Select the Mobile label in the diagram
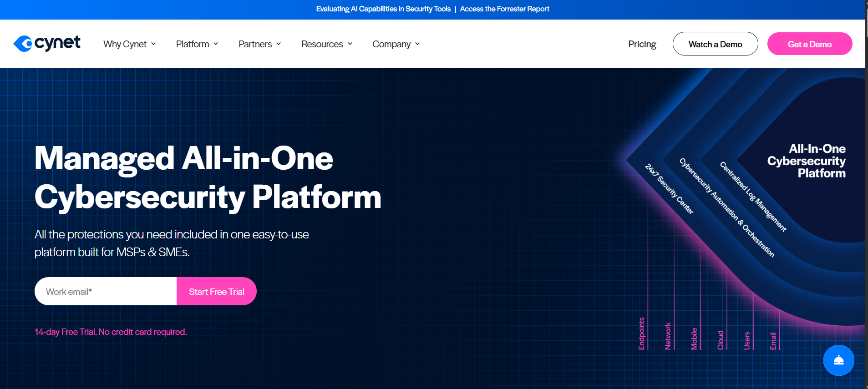868x389 pixels. (694, 339)
